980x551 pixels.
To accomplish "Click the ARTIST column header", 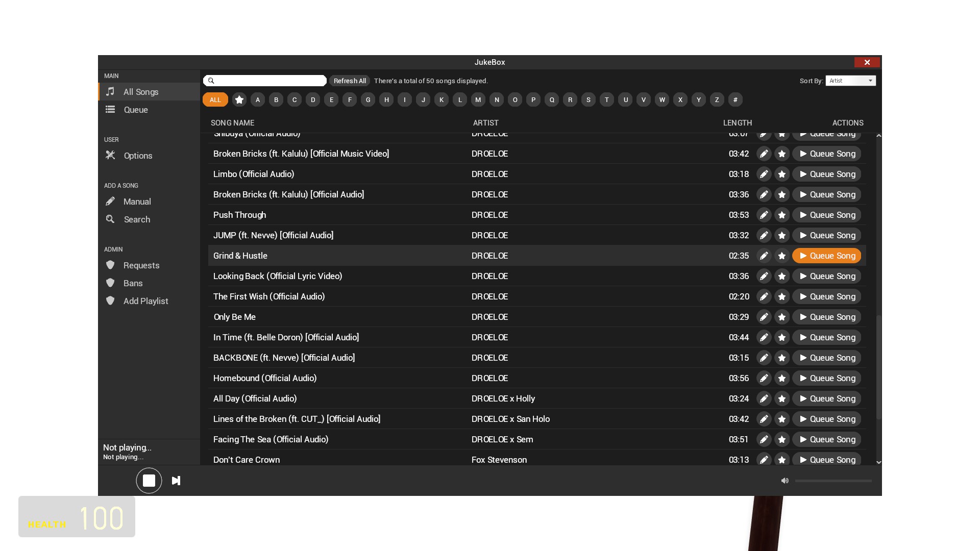I will (x=485, y=123).
